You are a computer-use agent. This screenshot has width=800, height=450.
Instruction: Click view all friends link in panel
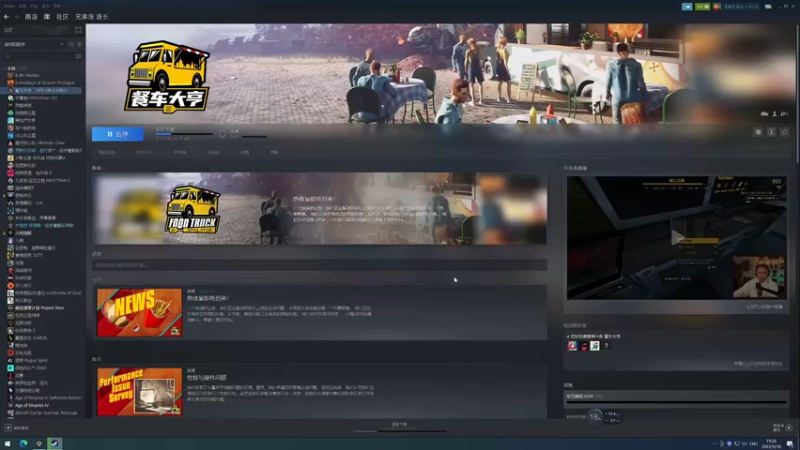(758, 364)
